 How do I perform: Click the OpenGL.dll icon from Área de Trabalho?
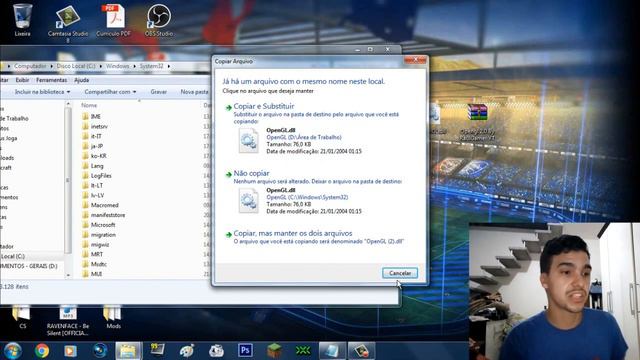[249, 140]
